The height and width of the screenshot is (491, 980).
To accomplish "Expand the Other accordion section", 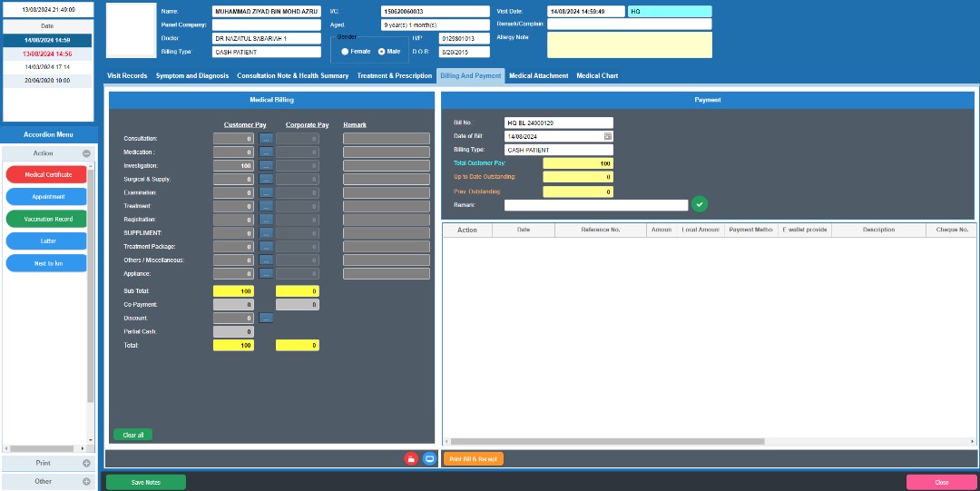I will (x=86, y=481).
